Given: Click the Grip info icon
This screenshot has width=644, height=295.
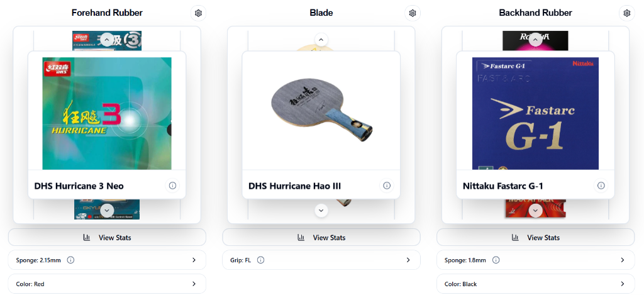Looking at the screenshot, I should tap(260, 260).
